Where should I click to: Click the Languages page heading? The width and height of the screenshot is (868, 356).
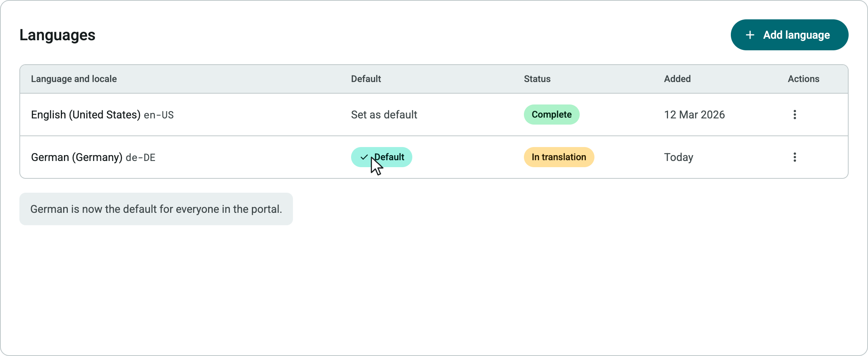[57, 35]
